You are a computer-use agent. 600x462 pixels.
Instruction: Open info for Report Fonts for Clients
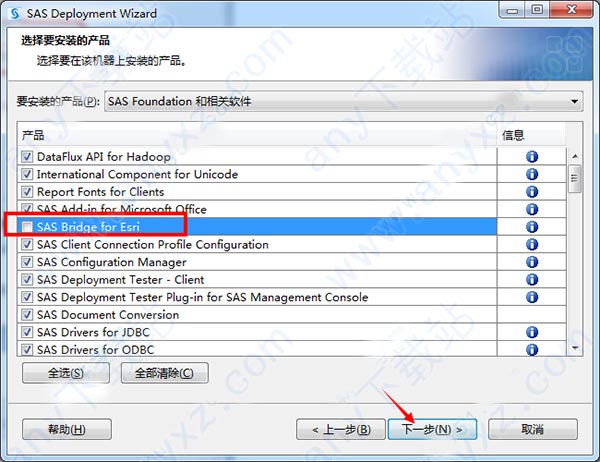coord(532,192)
